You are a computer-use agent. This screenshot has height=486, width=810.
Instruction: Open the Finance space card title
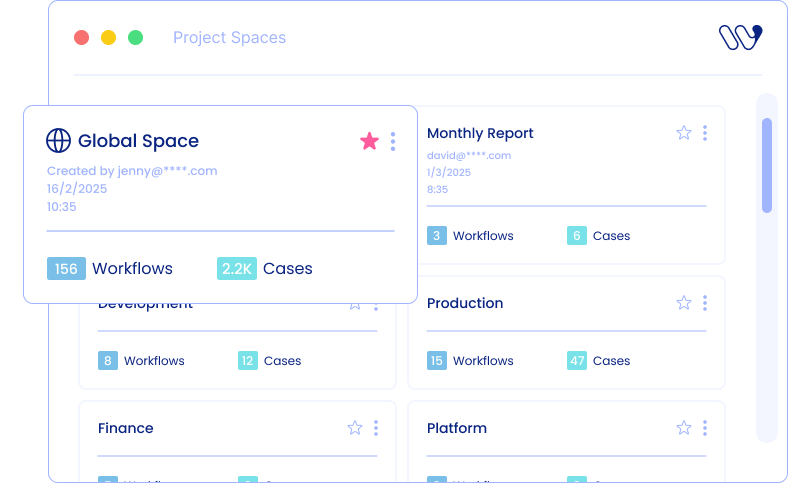click(126, 428)
